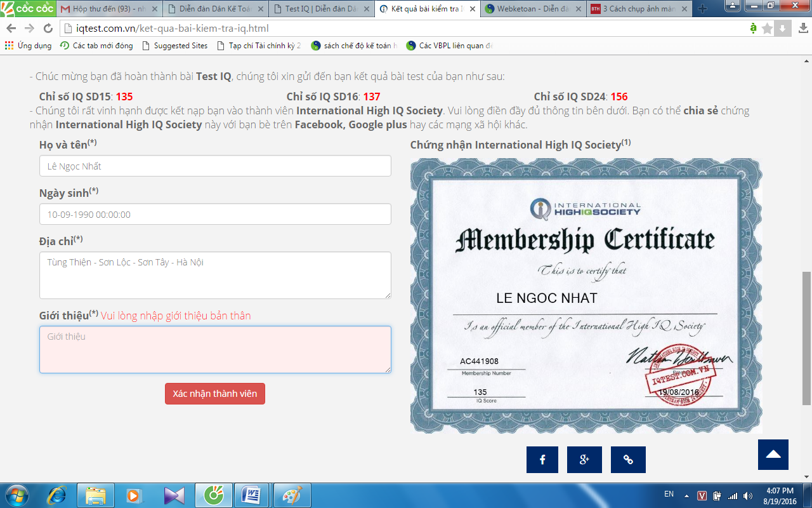Click the copy link share icon
This screenshot has height=508, width=812.
coord(628,460)
